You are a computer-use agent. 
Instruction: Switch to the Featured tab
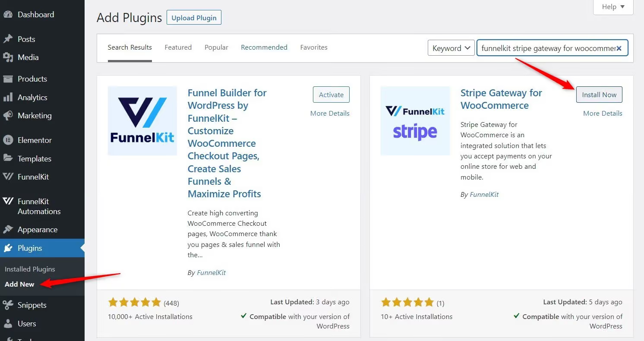click(178, 47)
